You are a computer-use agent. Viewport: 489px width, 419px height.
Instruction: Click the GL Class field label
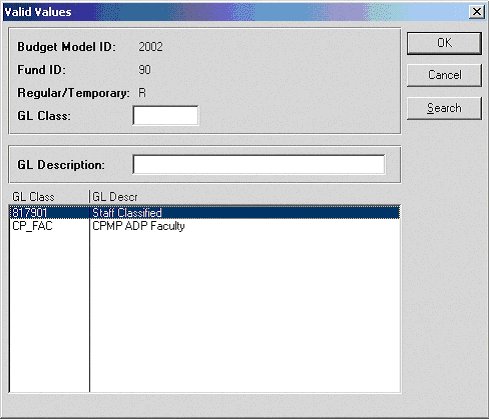(x=44, y=116)
